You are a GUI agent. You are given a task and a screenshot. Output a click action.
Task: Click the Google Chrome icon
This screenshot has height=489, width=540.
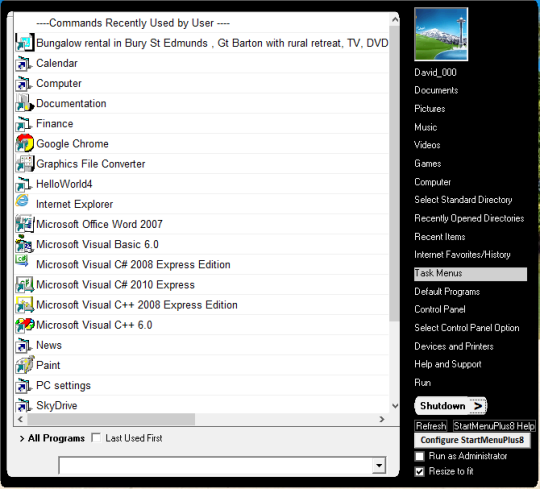click(24, 144)
